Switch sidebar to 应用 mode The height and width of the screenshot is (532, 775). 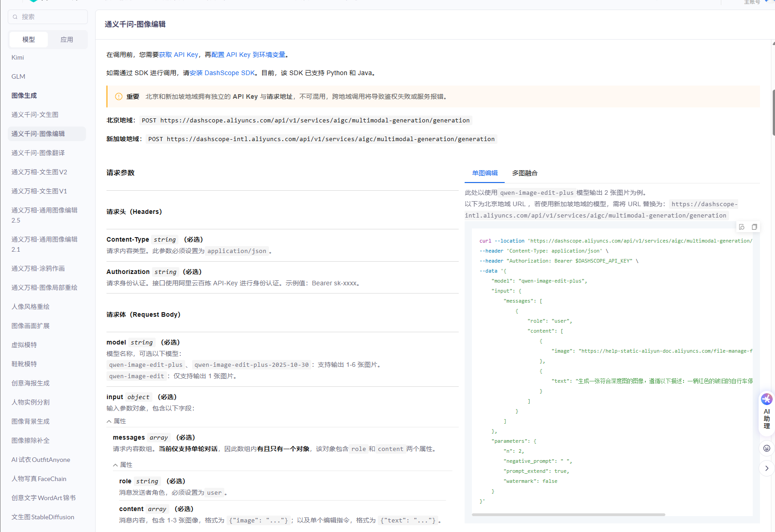(x=67, y=40)
